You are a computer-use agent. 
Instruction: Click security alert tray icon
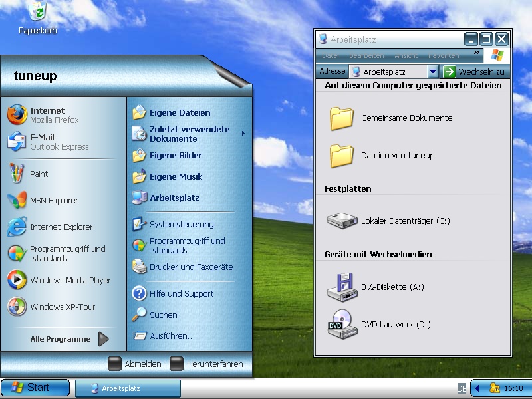coord(494,388)
